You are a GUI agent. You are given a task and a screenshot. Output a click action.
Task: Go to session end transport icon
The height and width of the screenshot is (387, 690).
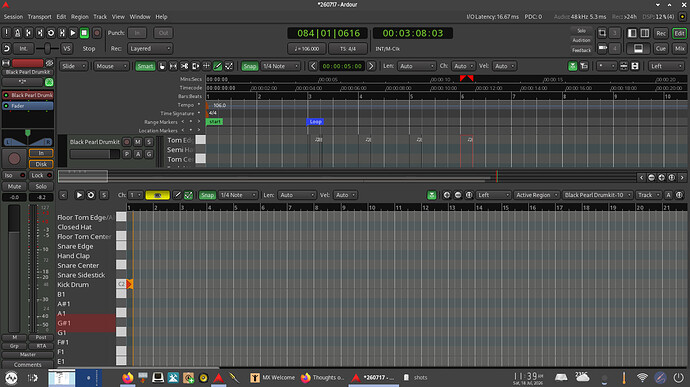click(x=40, y=33)
